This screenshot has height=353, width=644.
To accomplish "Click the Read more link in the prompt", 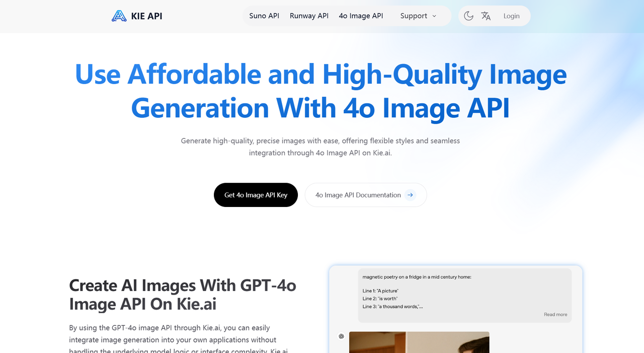I will pos(555,314).
